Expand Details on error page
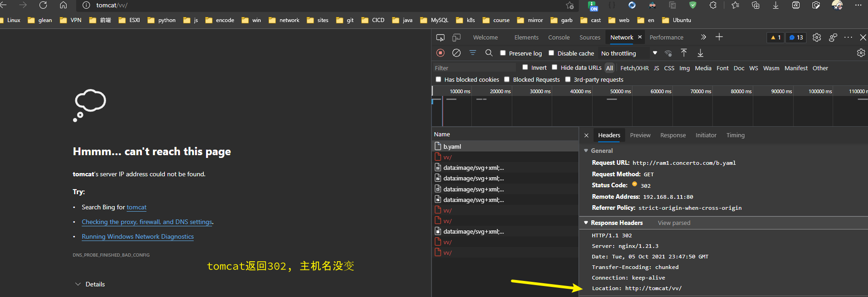 click(x=90, y=284)
